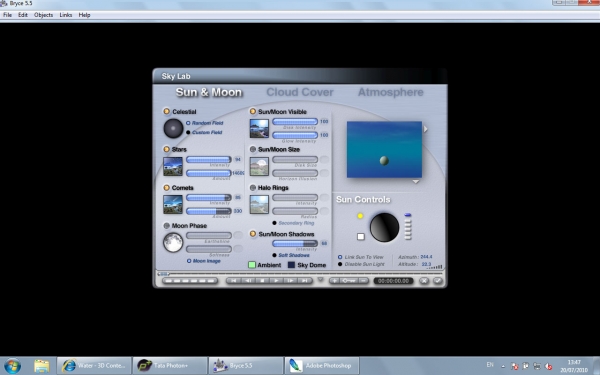Accept Sky Lab with the checkmark button
Image resolution: width=600 pixels, height=375 pixels.
coord(438,281)
